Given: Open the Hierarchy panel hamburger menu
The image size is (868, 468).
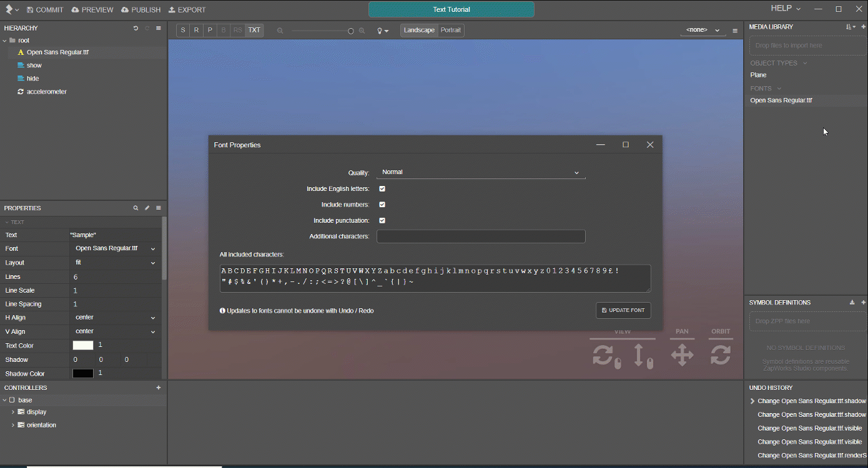Looking at the screenshot, I should click(x=159, y=28).
